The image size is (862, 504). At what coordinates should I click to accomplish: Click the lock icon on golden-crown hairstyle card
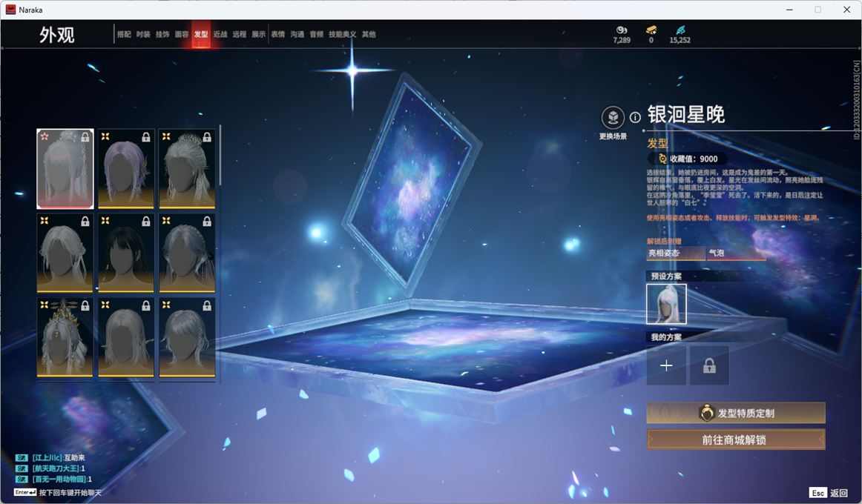click(85, 305)
